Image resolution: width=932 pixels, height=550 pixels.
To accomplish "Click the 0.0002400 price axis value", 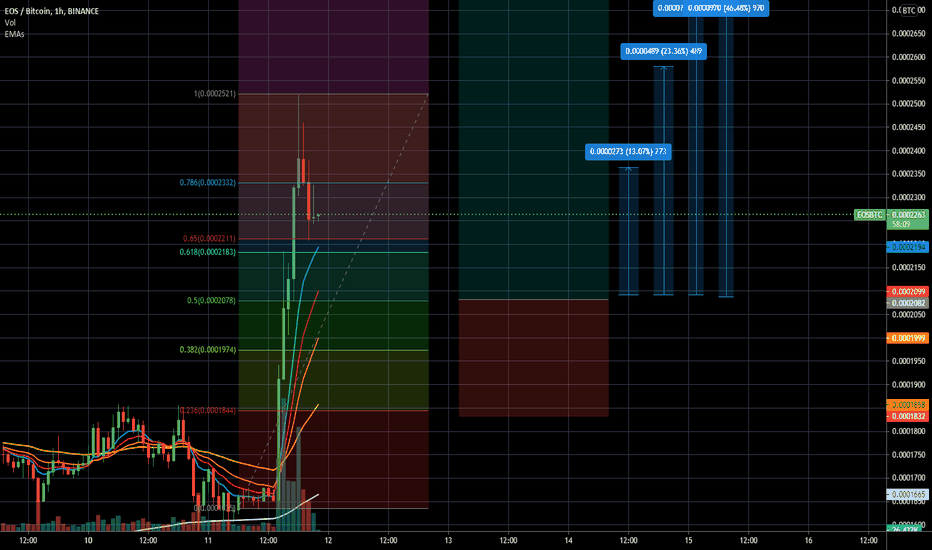I will pos(908,150).
